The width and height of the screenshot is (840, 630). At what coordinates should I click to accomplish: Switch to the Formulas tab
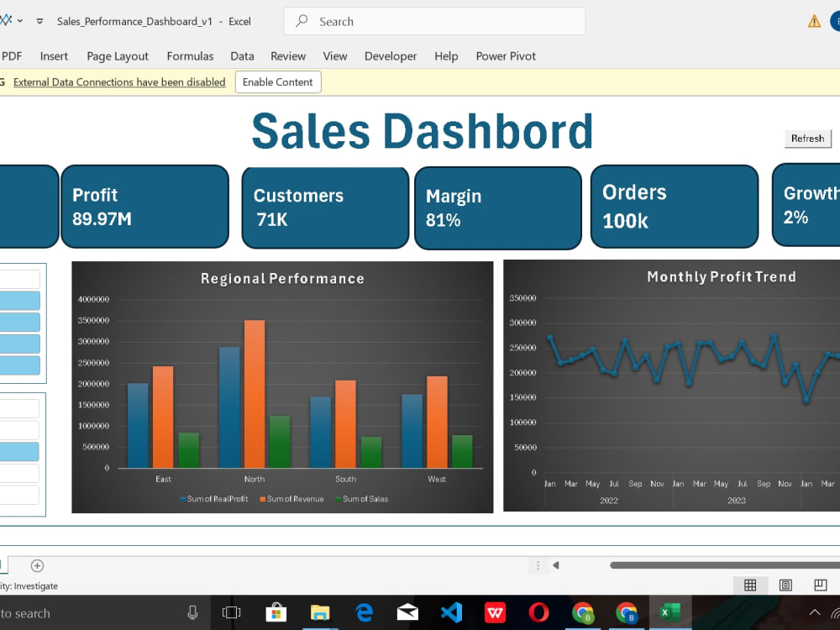tap(190, 56)
